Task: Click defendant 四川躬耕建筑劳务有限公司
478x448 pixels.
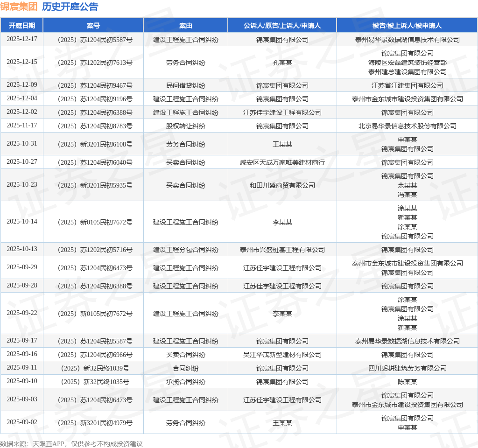Action: tap(407, 368)
